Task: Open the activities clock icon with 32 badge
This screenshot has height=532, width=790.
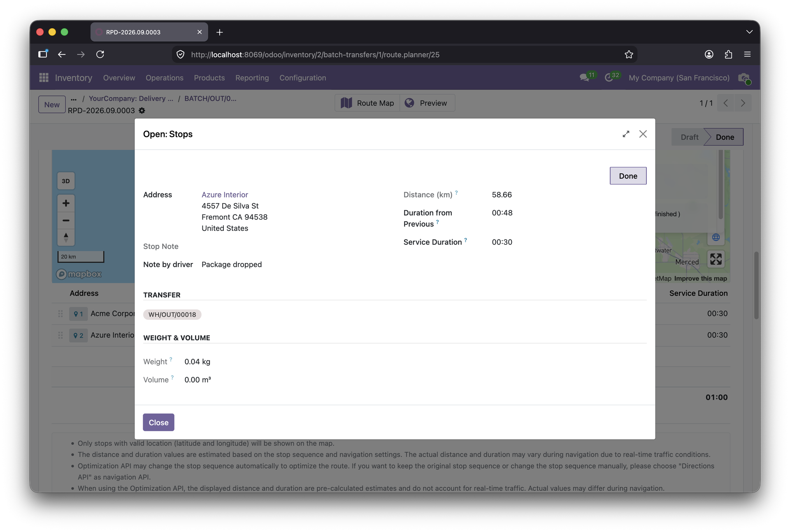Action: click(x=612, y=77)
